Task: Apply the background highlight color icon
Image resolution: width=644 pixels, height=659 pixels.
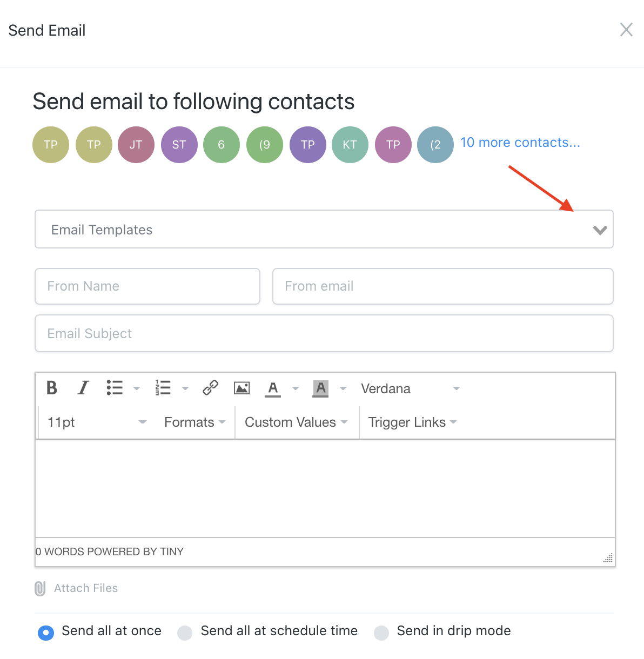Action: click(320, 388)
